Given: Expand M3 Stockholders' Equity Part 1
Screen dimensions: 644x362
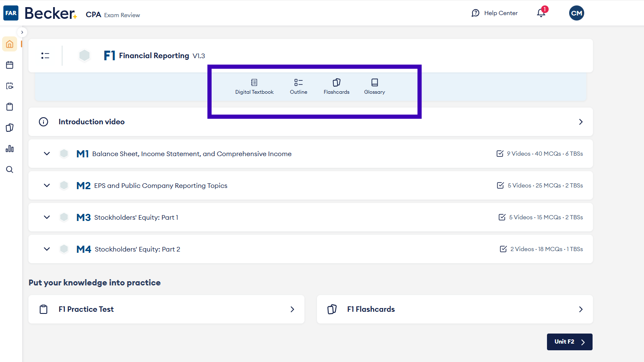Looking at the screenshot, I should (47, 217).
